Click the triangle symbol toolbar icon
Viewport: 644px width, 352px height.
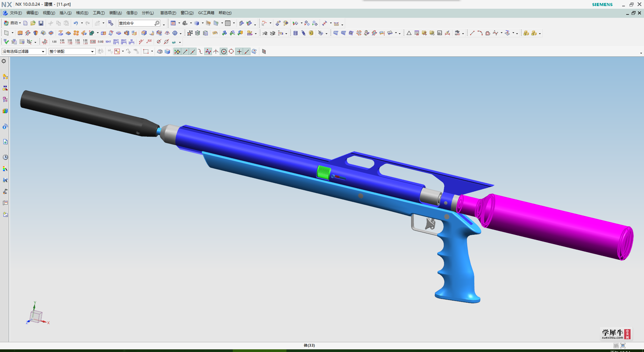click(x=409, y=33)
